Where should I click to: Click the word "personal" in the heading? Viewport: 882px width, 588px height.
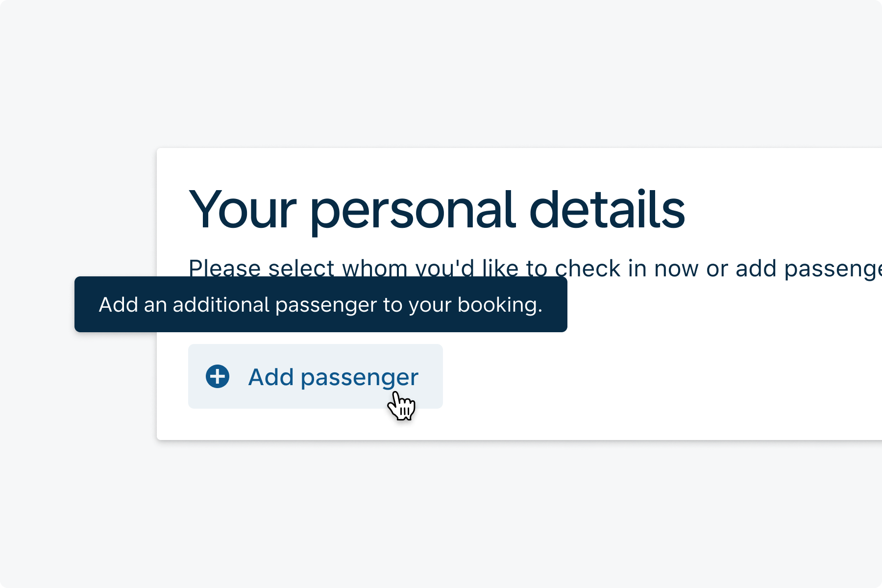coord(413,211)
